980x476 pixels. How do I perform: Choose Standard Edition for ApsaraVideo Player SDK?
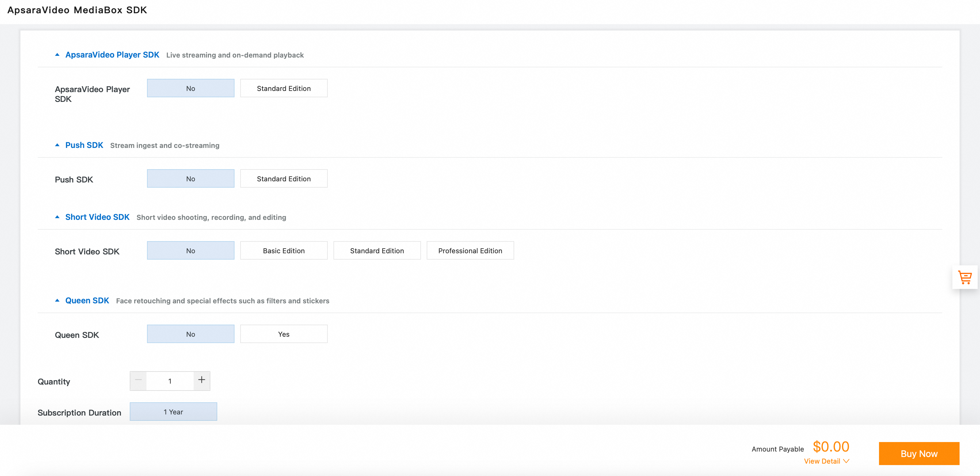(284, 88)
